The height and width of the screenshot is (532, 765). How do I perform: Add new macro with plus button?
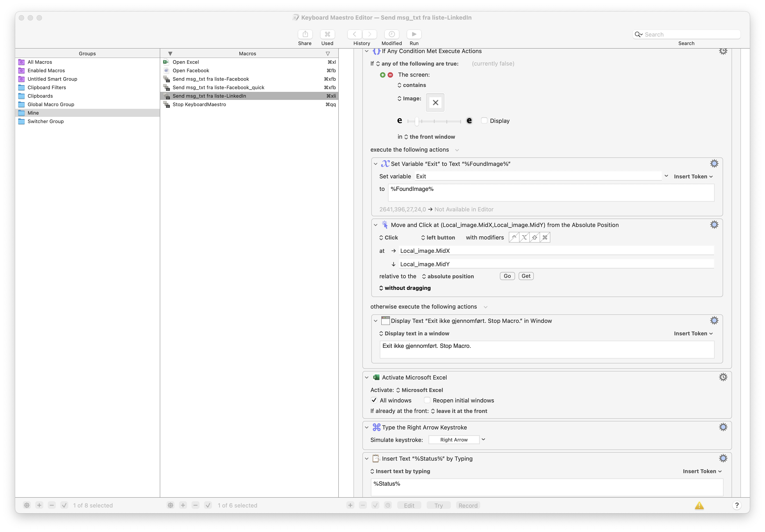click(x=183, y=505)
